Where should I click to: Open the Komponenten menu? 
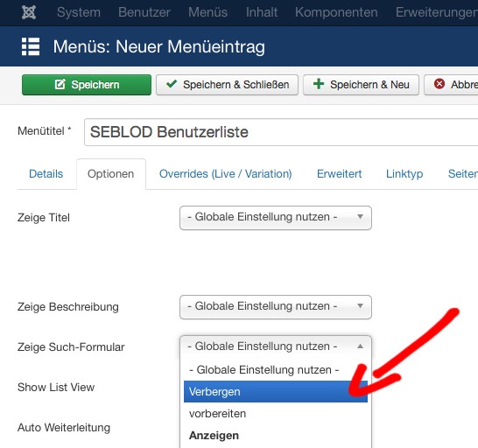pos(336,12)
